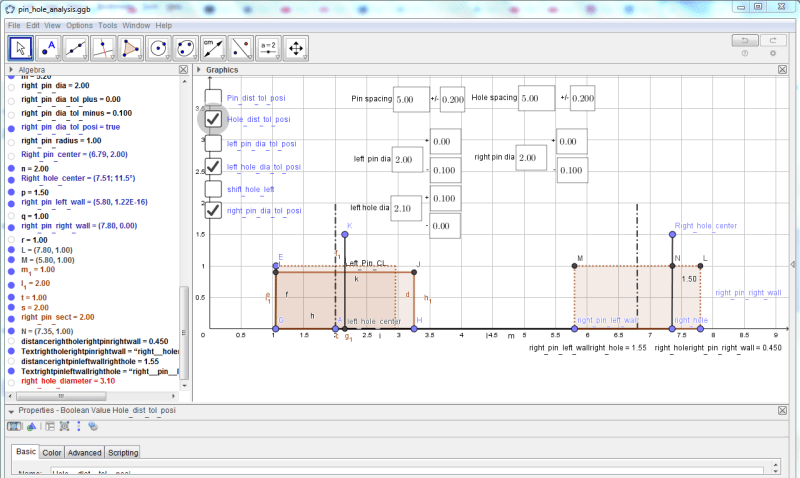The height and width of the screenshot is (478, 800).
Task: Close the Graphics panel
Action: [x=782, y=69]
